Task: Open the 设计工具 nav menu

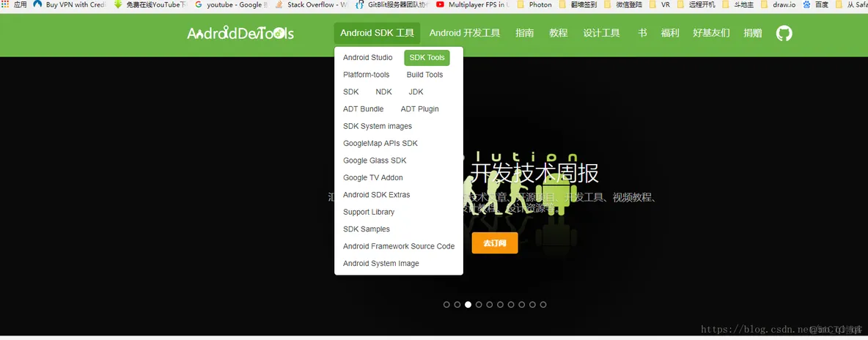Action: pos(601,33)
